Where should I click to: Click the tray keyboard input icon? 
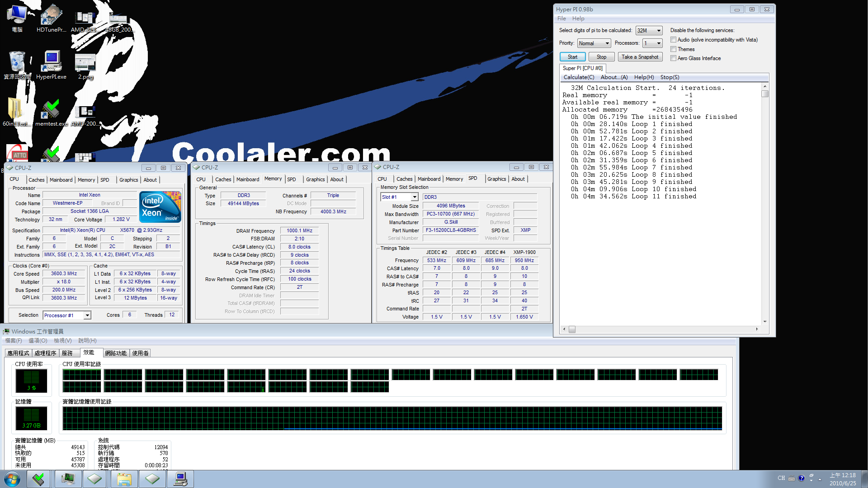[x=792, y=479]
